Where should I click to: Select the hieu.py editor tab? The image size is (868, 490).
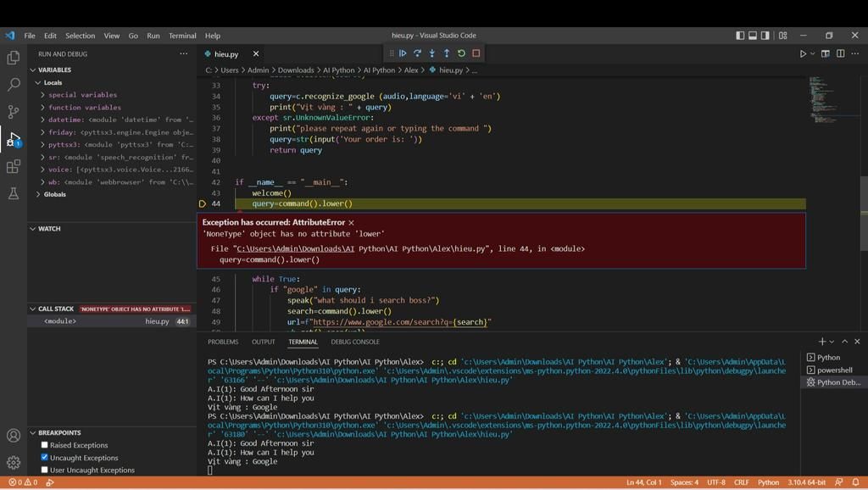[225, 53]
